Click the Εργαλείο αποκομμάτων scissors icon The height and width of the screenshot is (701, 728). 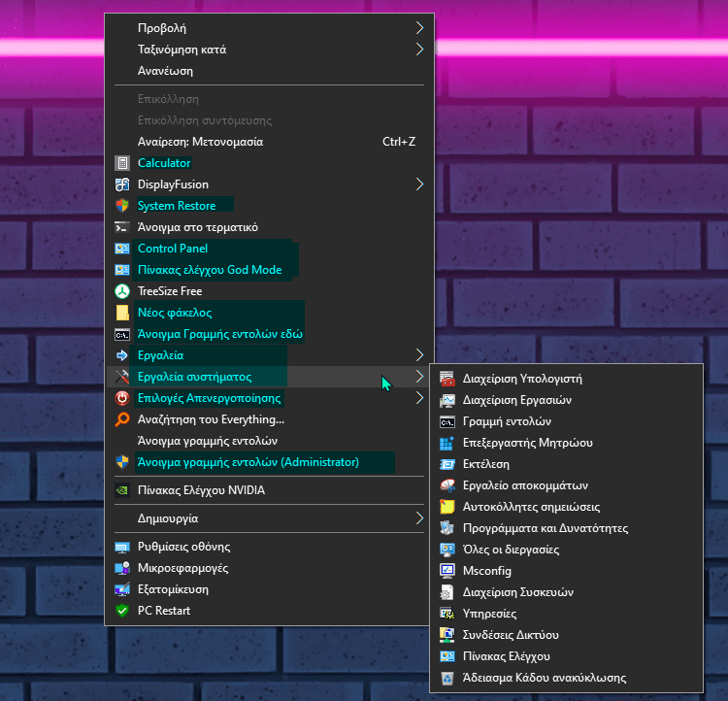coord(447,485)
